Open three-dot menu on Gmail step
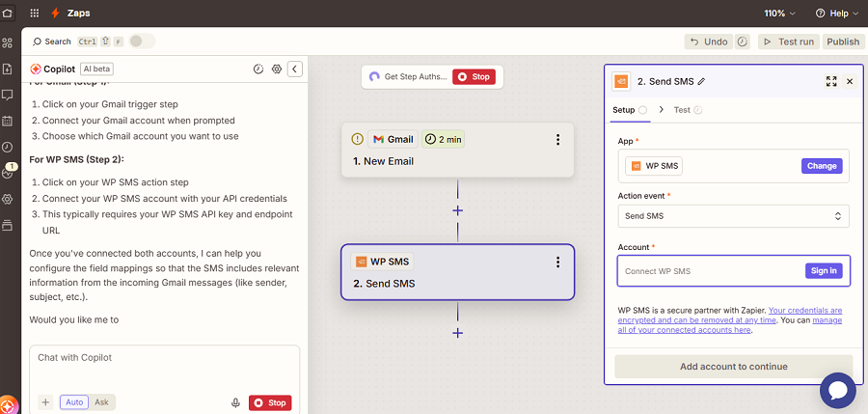 557,140
